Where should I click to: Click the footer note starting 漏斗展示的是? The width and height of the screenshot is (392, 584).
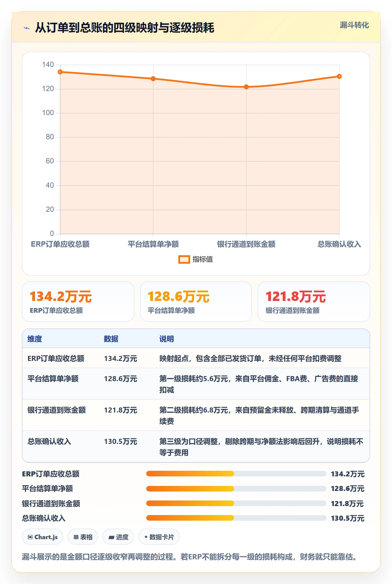click(190, 557)
